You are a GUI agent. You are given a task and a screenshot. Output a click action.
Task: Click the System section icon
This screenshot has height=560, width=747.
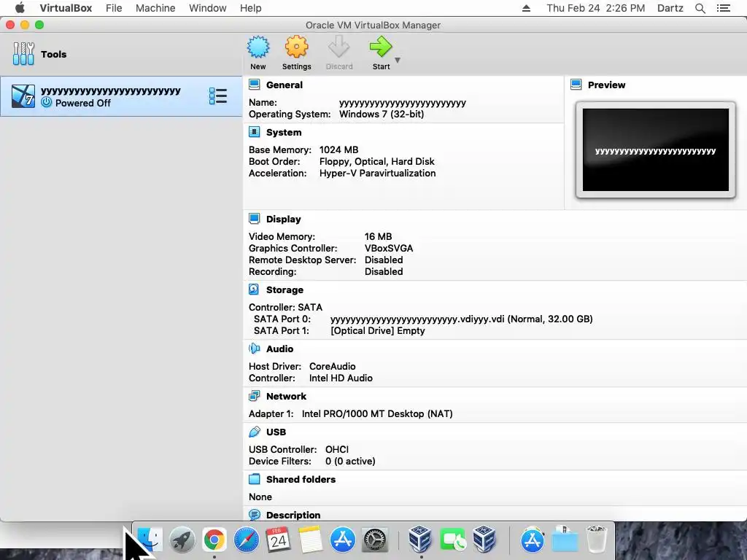[255, 132]
